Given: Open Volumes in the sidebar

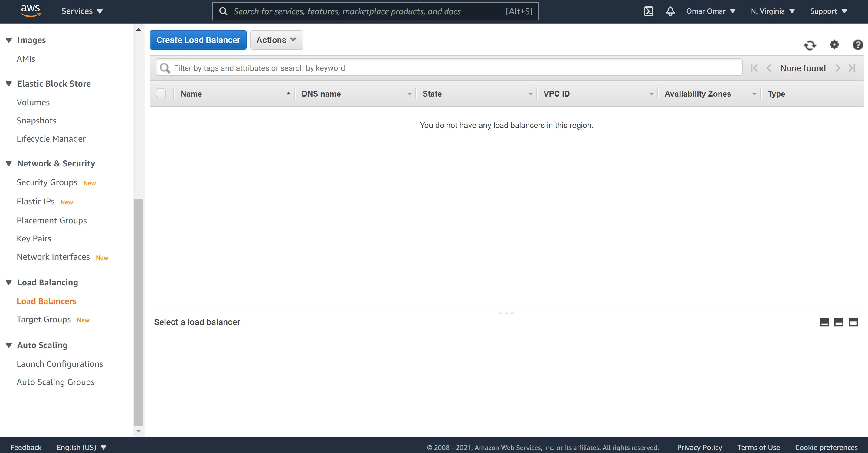Looking at the screenshot, I should pos(33,102).
